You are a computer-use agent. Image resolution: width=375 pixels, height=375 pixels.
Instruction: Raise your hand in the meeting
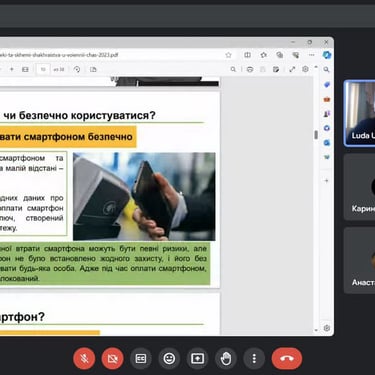[x=226, y=359]
